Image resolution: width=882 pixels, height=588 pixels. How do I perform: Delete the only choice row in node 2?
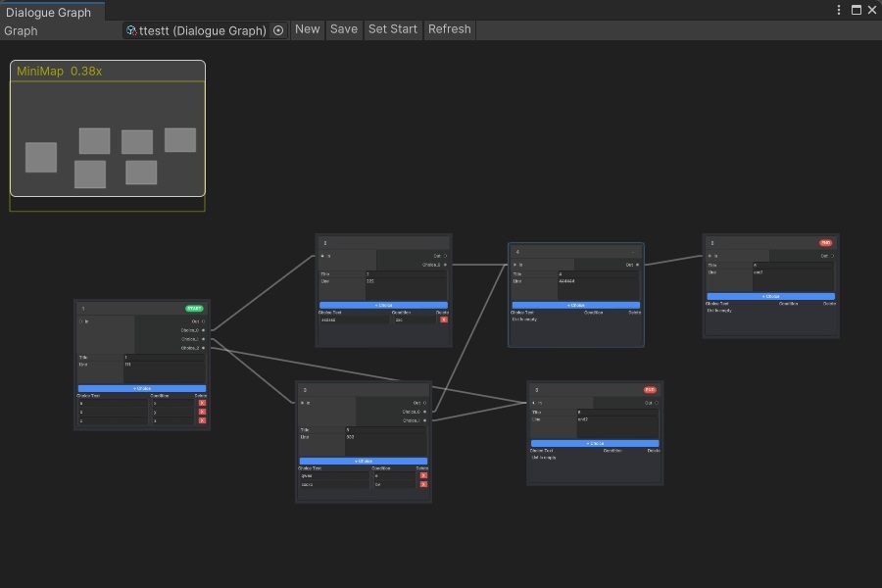(444, 319)
